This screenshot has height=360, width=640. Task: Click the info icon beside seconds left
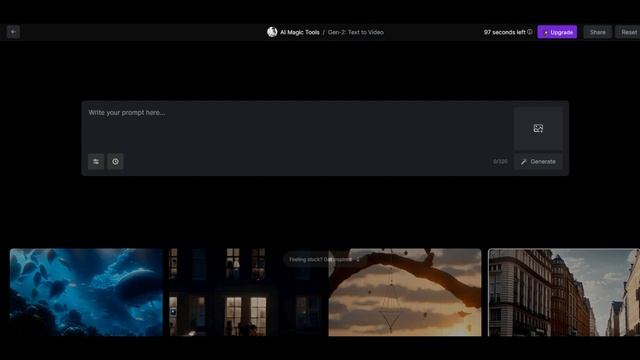(x=530, y=32)
